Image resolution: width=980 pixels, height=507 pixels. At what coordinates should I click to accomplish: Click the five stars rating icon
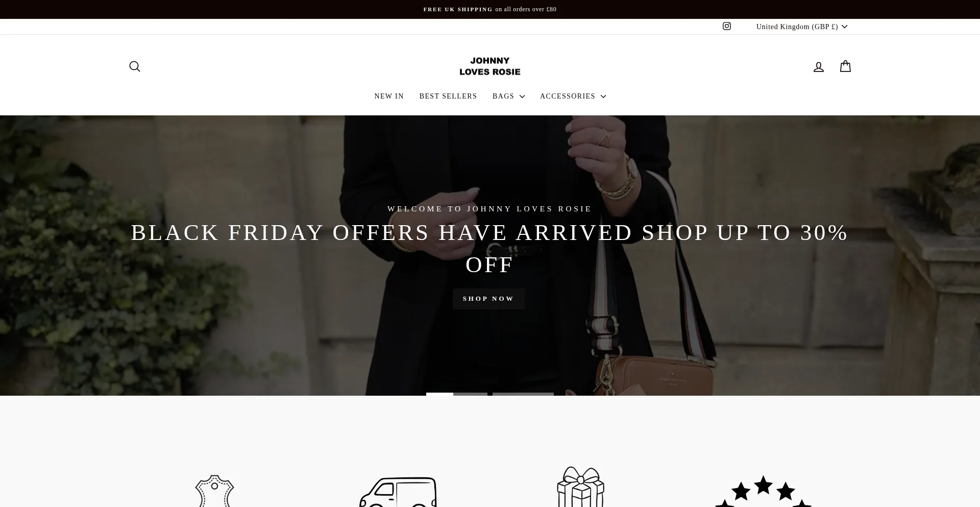(763, 491)
